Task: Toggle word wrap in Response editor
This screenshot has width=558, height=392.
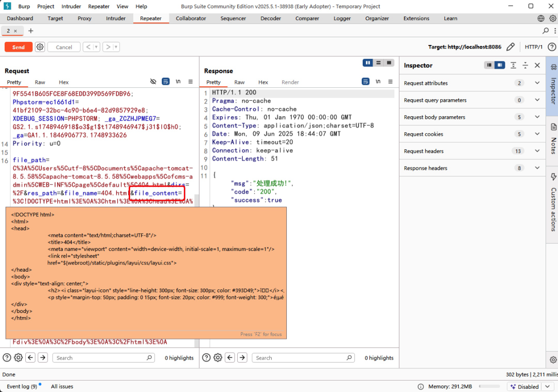Action: (x=365, y=82)
